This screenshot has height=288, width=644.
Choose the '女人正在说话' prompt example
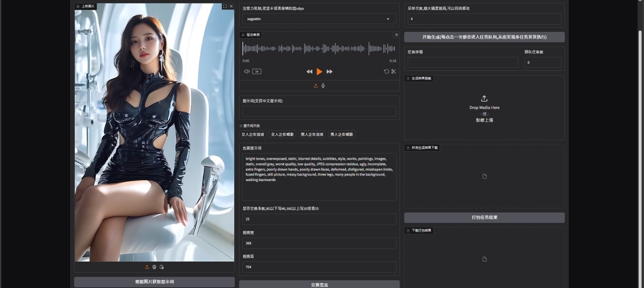pyautogui.click(x=253, y=134)
